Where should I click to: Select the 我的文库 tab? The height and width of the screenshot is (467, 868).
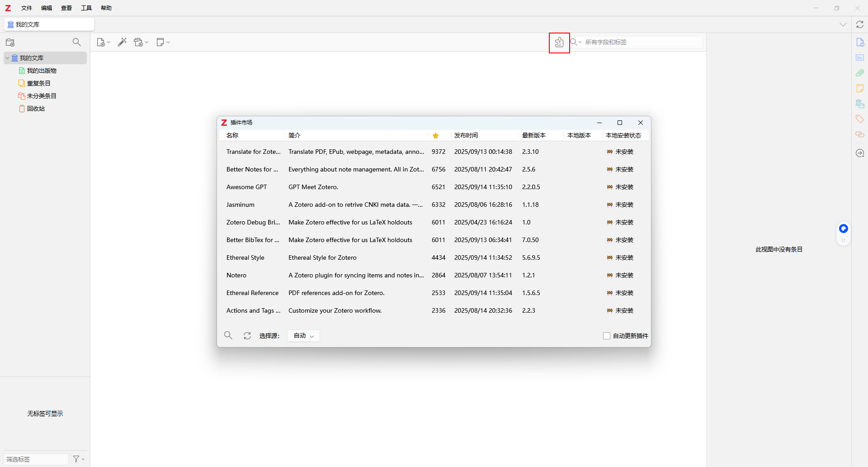coord(49,24)
